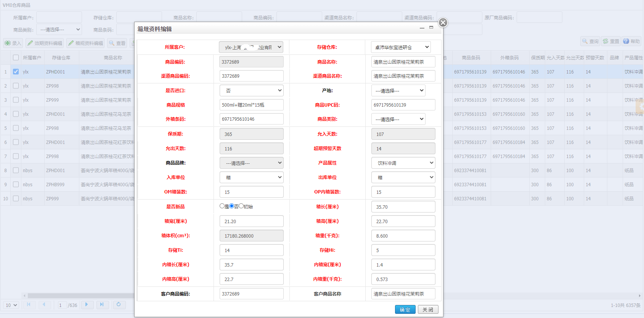This screenshot has width=644, height=318.
Task: Edit the 渠道商品编码 field
Action: 251,76
